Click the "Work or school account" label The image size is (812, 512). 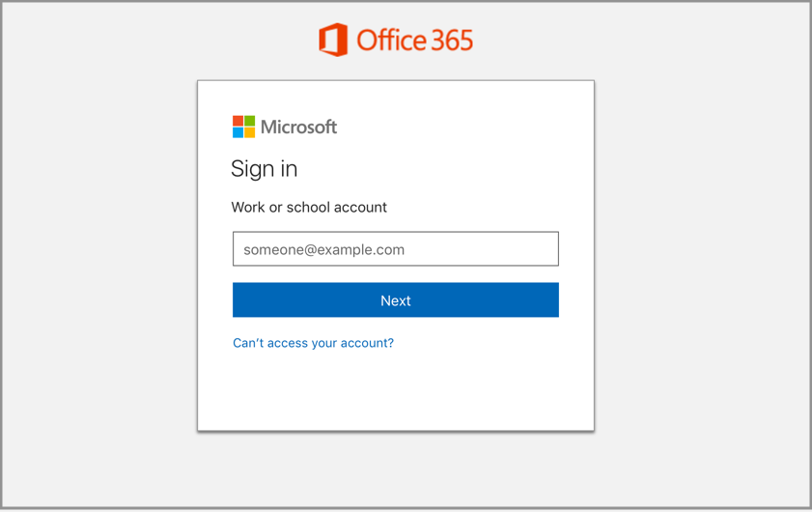click(x=309, y=207)
